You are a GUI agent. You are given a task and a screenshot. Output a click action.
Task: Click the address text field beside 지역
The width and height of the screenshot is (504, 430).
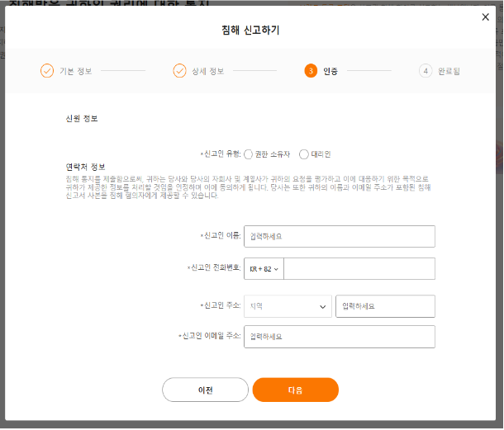pyautogui.click(x=385, y=306)
